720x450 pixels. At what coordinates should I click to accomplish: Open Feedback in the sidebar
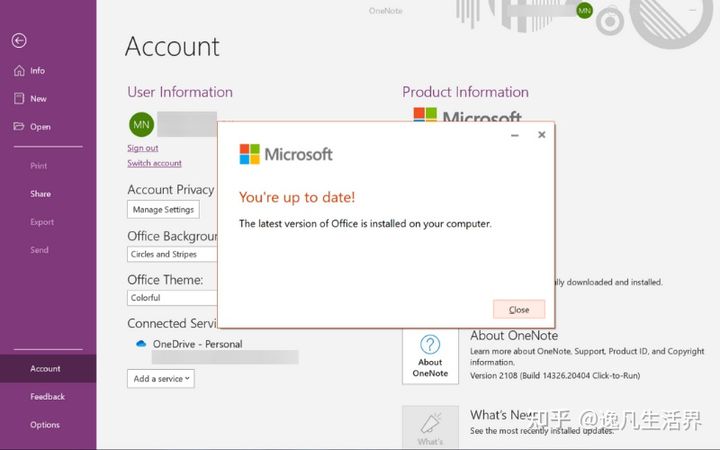48,397
